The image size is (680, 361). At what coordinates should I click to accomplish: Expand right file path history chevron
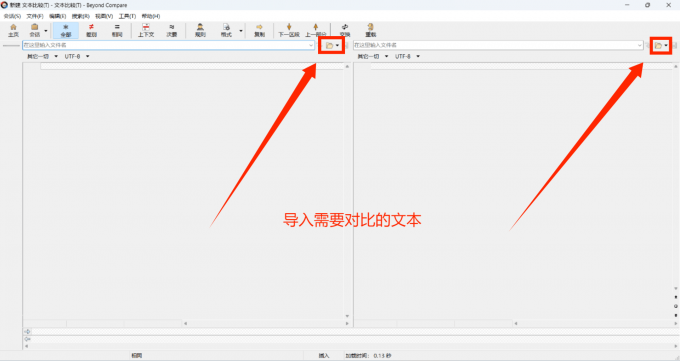(x=640, y=45)
